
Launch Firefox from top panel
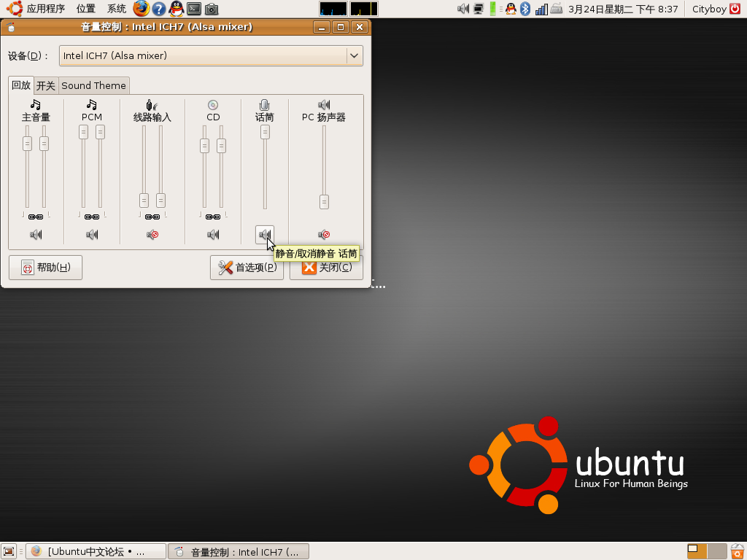click(141, 9)
